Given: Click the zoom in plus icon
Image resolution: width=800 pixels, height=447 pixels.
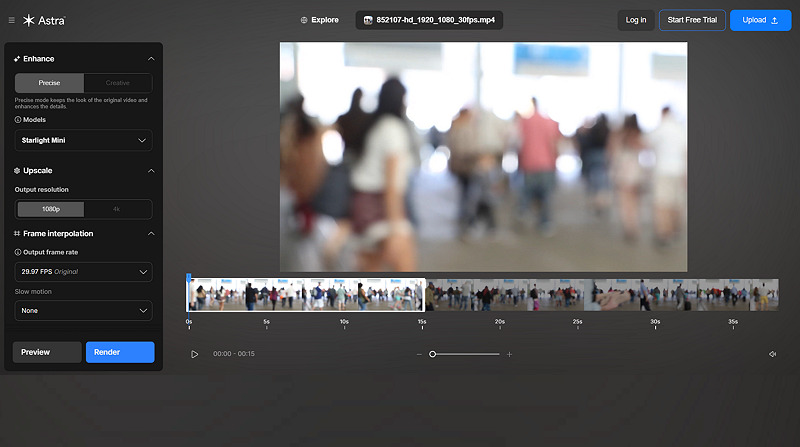Looking at the screenshot, I should click(509, 354).
